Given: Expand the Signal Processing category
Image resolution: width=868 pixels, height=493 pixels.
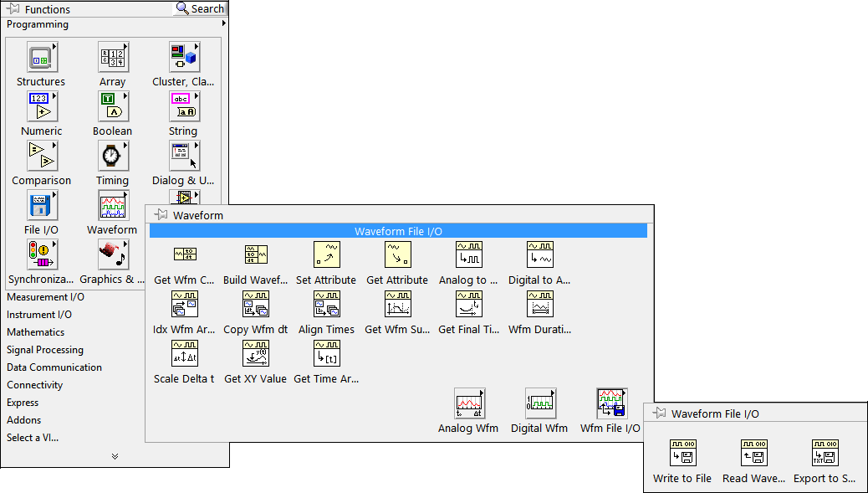Looking at the screenshot, I should pyautogui.click(x=45, y=350).
